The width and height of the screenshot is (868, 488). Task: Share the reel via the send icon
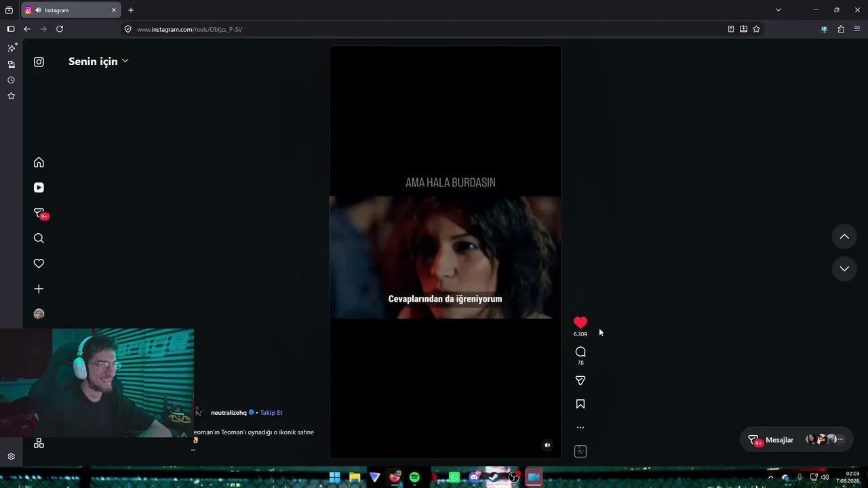(580, 381)
